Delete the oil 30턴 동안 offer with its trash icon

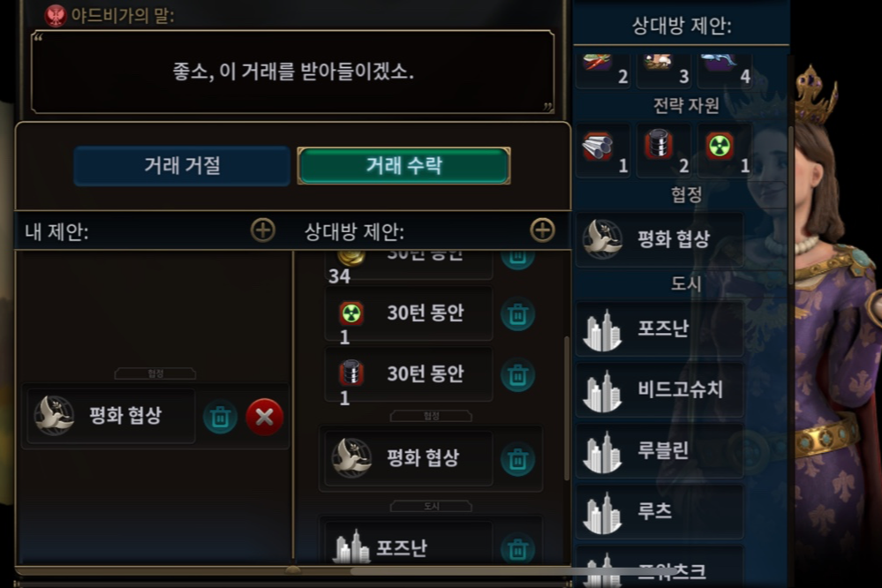(517, 375)
